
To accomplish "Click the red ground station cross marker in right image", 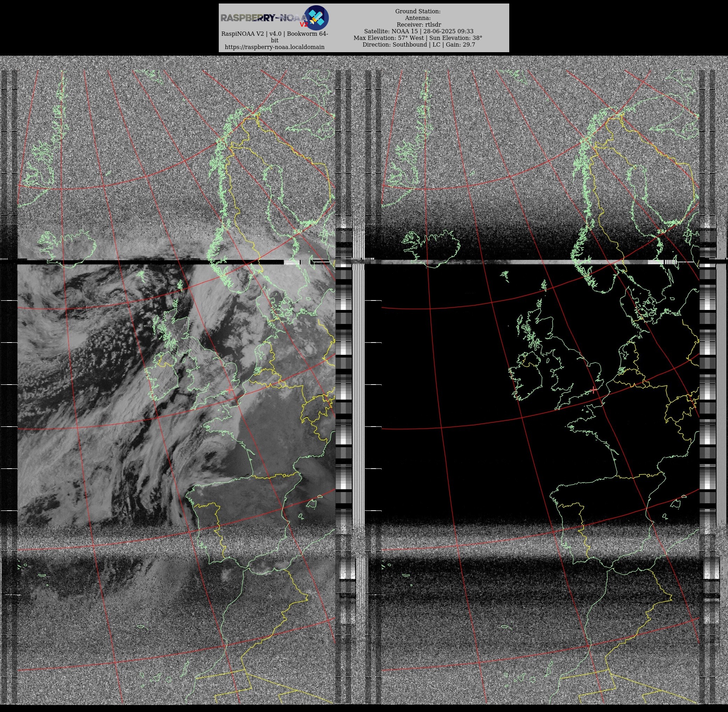I will (x=594, y=390).
